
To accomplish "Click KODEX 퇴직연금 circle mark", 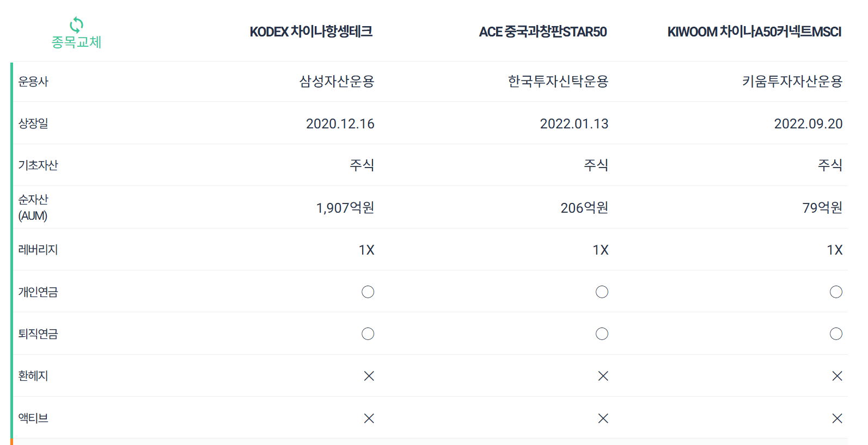I will tap(368, 334).
